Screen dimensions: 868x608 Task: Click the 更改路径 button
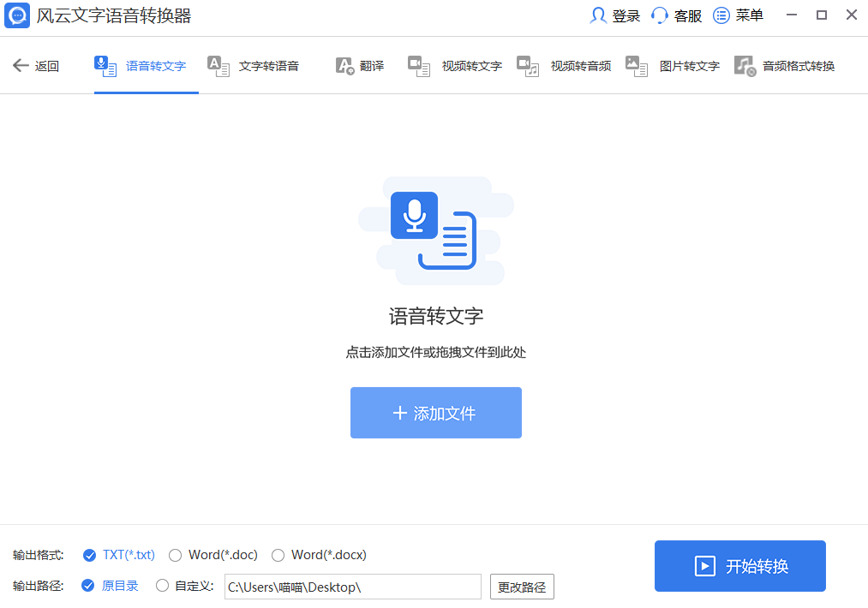click(x=521, y=587)
